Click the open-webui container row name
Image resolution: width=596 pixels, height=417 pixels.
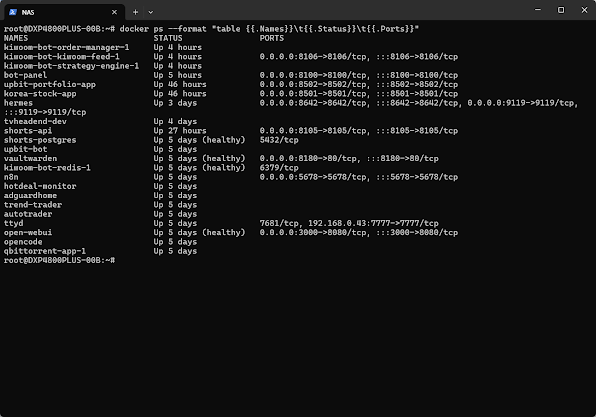[28, 232]
